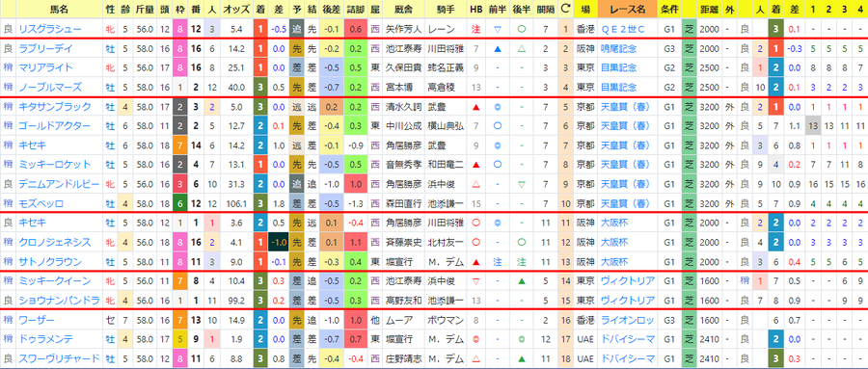Click the 条件 column header
Image resolution: width=868 pixels, height=369 pixels.
[x=670, y=10]
